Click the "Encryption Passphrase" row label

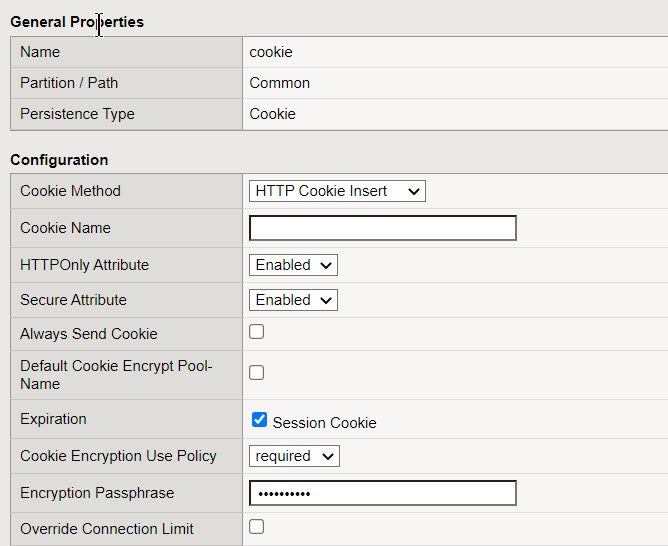click(x=97, y=493)
